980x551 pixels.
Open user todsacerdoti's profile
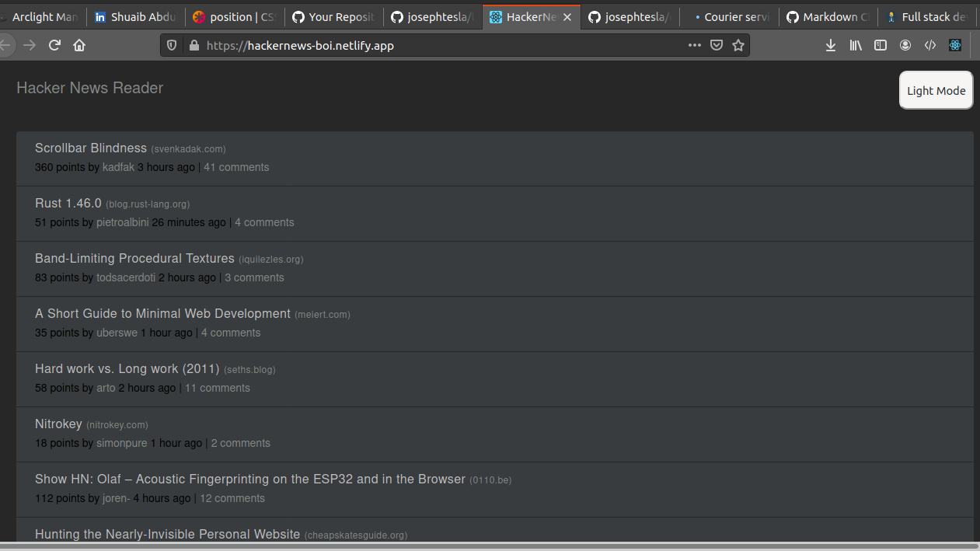[126, 277]
